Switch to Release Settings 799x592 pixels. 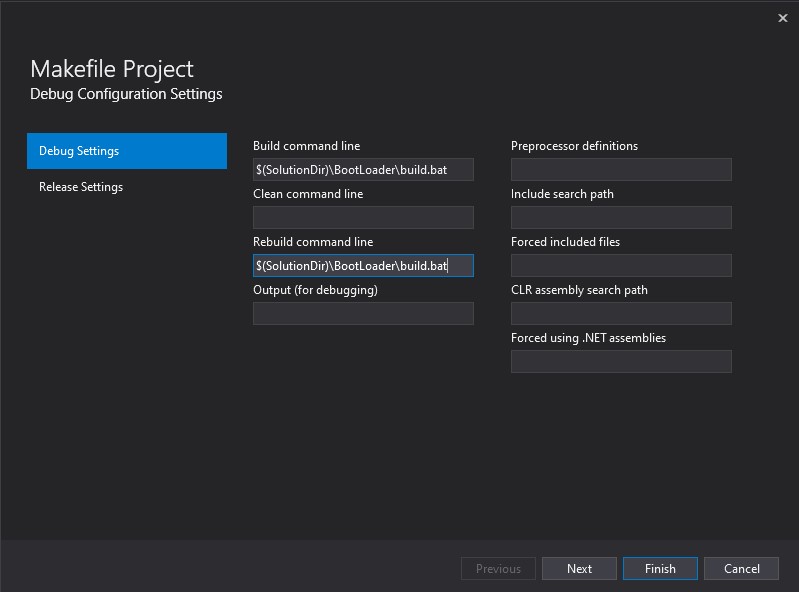(x=127, y=187)
